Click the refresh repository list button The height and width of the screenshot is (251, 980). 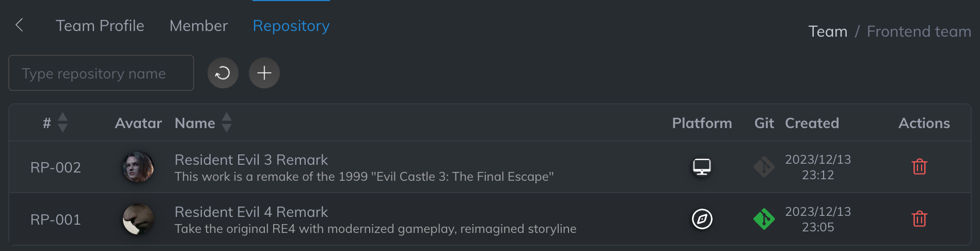[223, 73]
